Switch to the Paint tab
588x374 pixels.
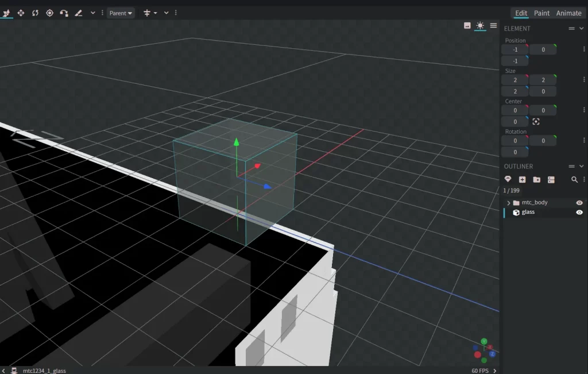click(541, 13)
